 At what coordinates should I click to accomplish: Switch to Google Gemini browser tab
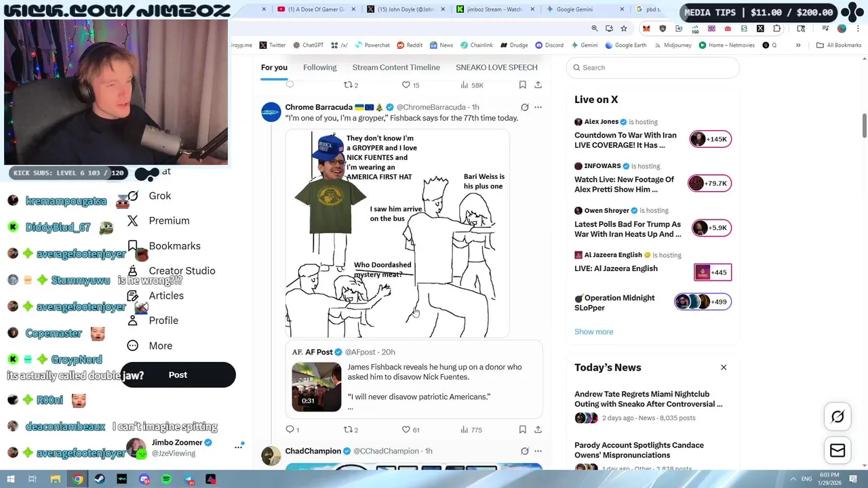point(583,9)
